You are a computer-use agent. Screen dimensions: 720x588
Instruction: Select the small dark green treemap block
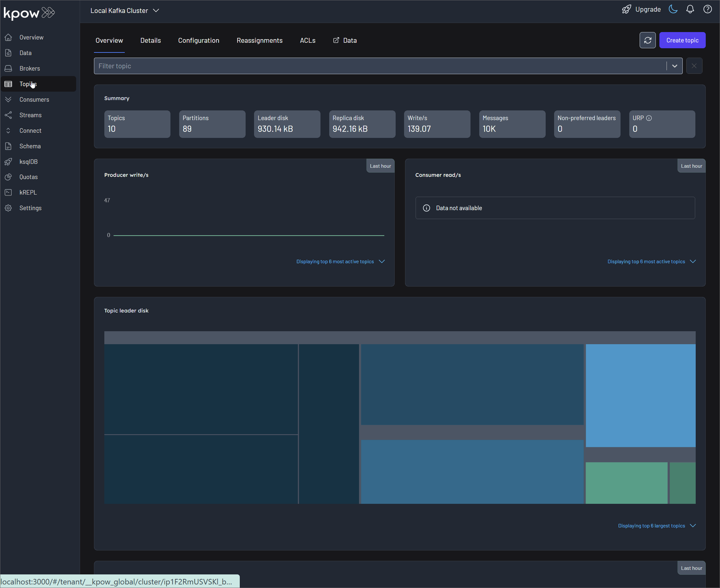[683, 483]
